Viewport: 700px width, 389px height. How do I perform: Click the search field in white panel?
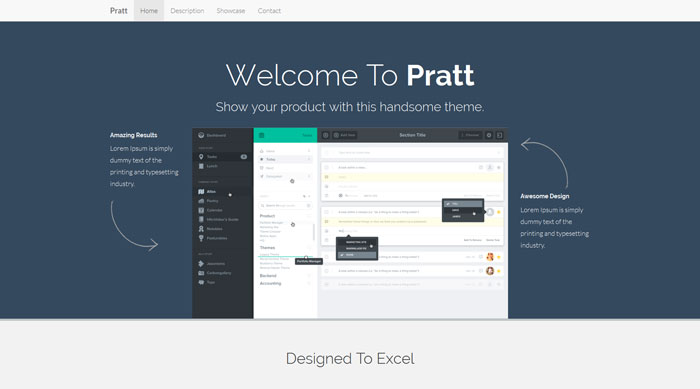point(285,205)
